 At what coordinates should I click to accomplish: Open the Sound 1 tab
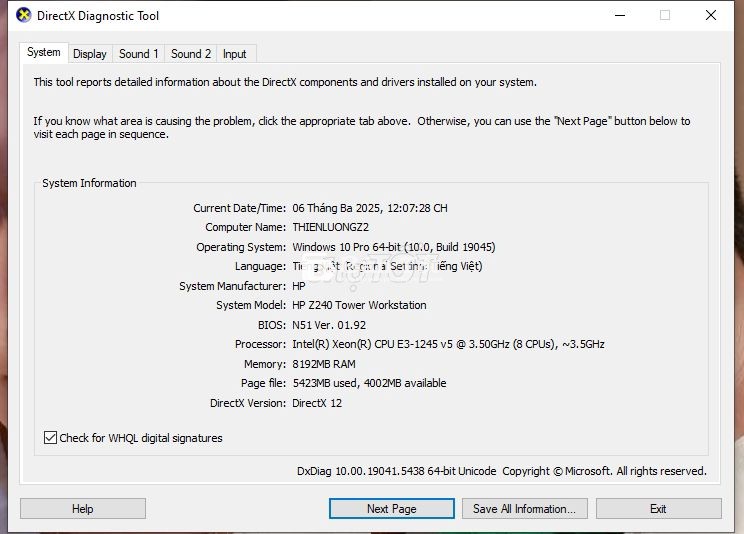(x=139, y=54)
